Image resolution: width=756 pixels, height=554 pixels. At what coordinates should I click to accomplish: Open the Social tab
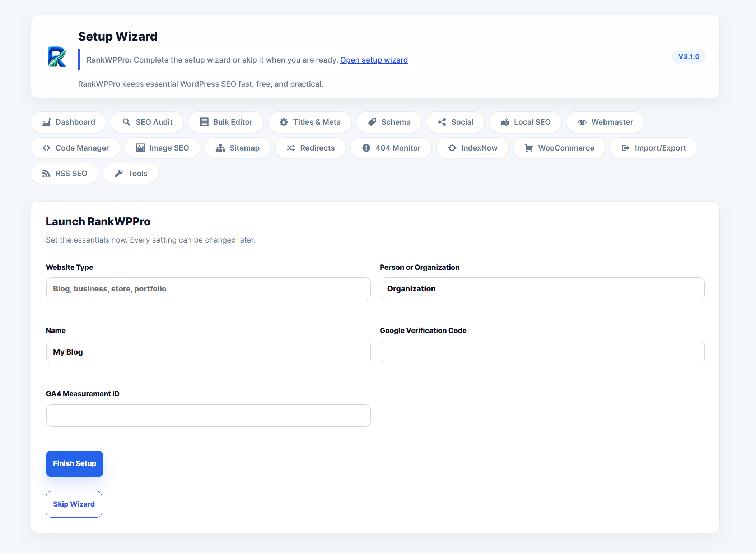click(456, 122)
